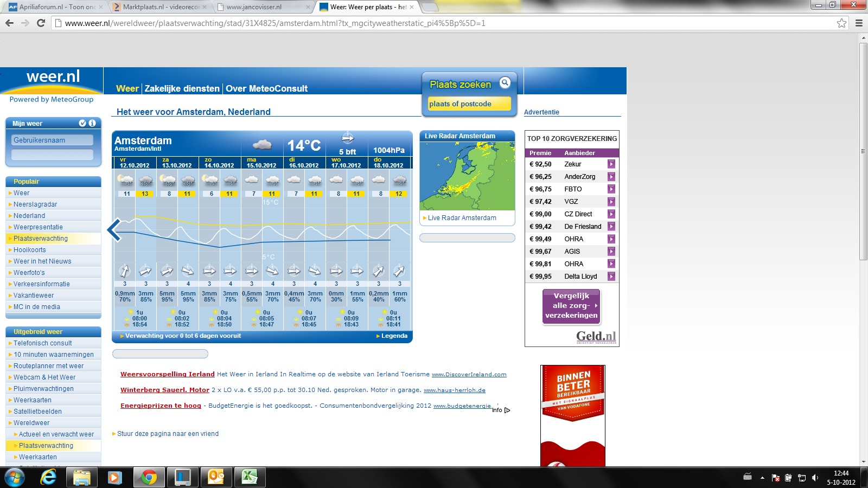Click the browser forward arrow
Viewport: 868px width, 488px height.
(25, 23)
